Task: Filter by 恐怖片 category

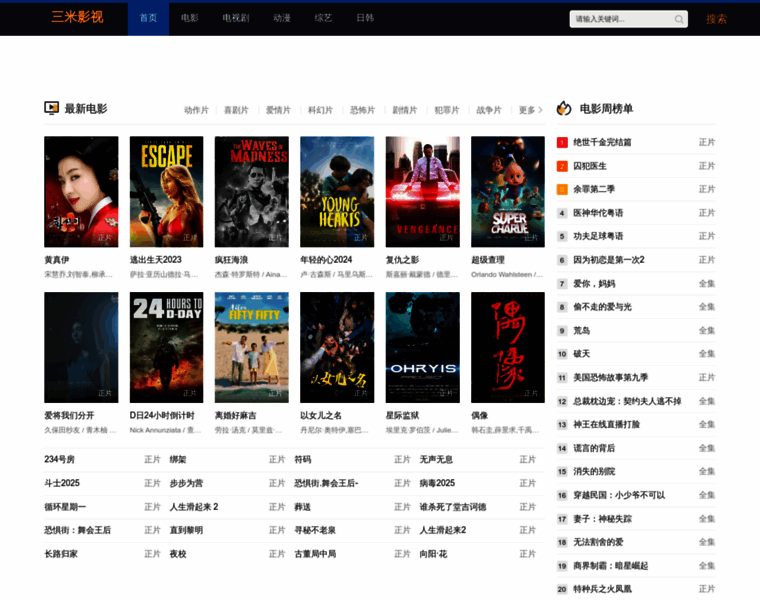Action: [x=363, y=110]
